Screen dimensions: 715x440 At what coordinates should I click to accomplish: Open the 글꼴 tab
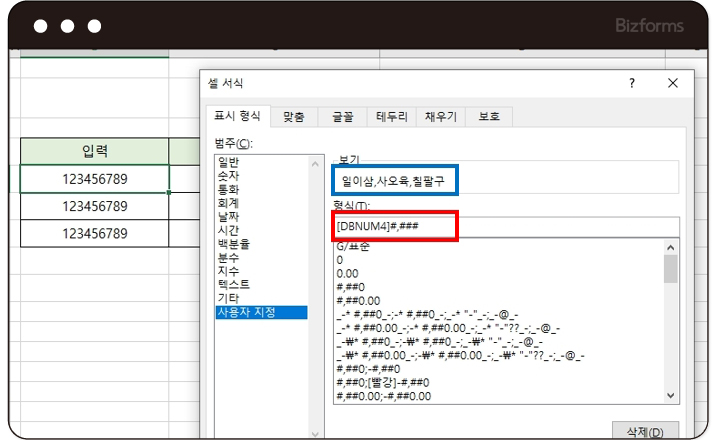342,117
